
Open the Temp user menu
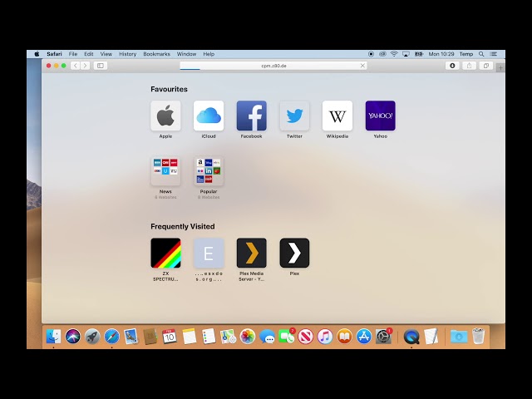click(x=466, y=54)
